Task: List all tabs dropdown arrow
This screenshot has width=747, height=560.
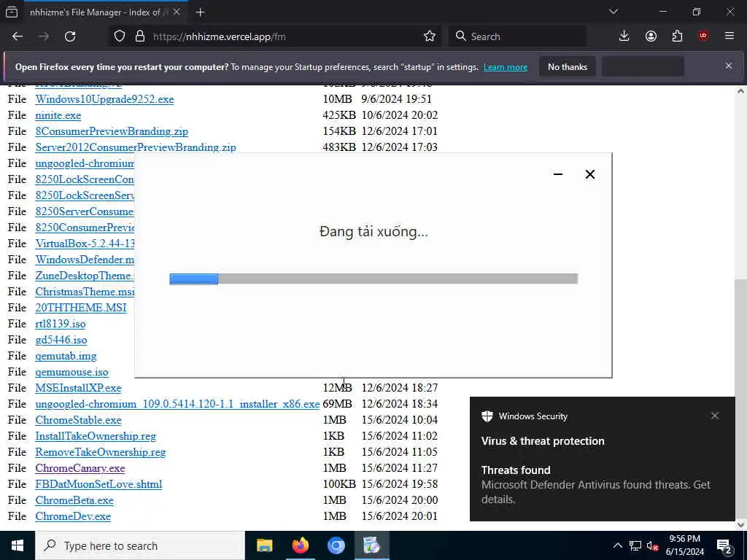Action: (x=614, y=12)
